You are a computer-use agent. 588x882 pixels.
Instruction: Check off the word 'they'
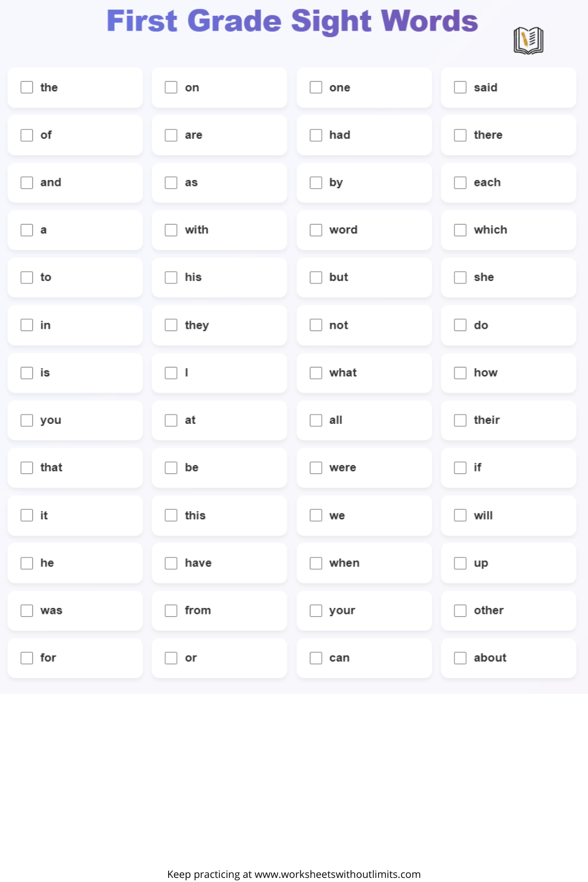click(x=171, y=325)
